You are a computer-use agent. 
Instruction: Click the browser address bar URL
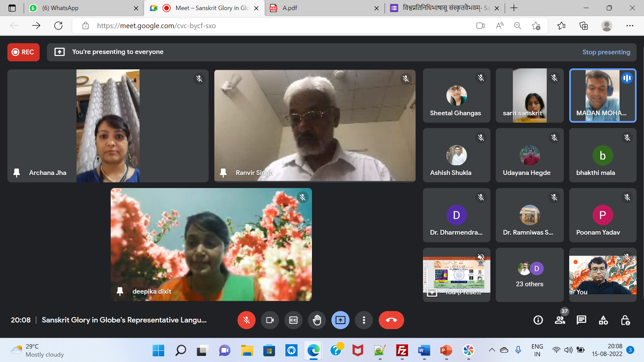click(x=156, y=26)
